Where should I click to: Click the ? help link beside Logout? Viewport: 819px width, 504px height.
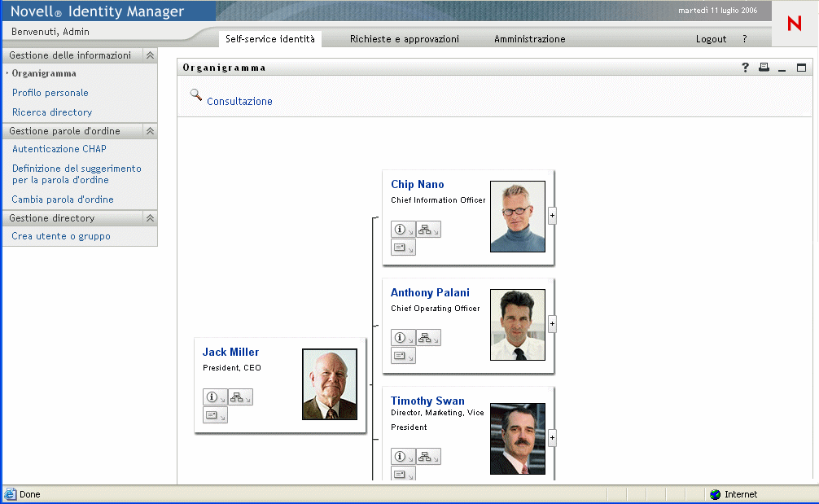pyautogui.click(x=744, y=39)
